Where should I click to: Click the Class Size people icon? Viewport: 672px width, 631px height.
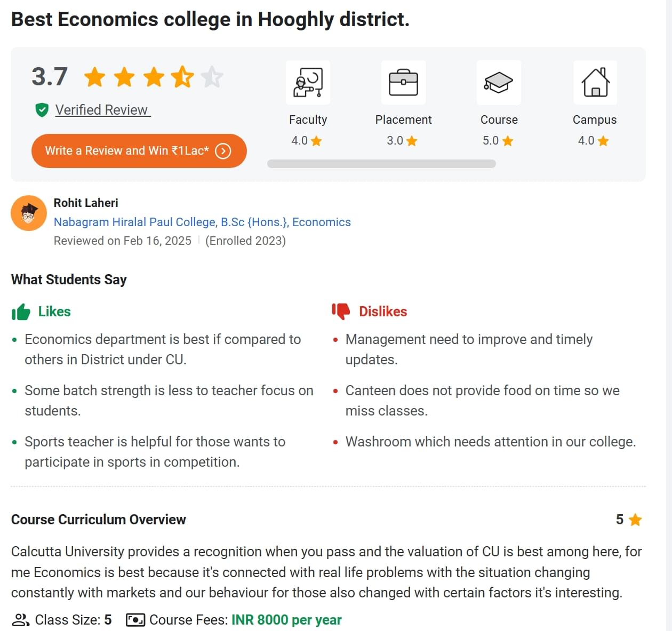coord(21,620)
